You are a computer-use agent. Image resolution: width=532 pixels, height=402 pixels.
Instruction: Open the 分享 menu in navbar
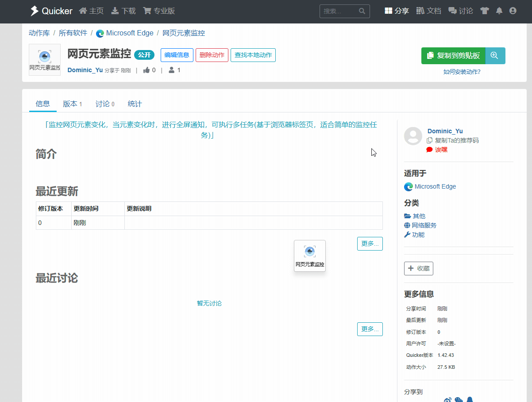397,11
